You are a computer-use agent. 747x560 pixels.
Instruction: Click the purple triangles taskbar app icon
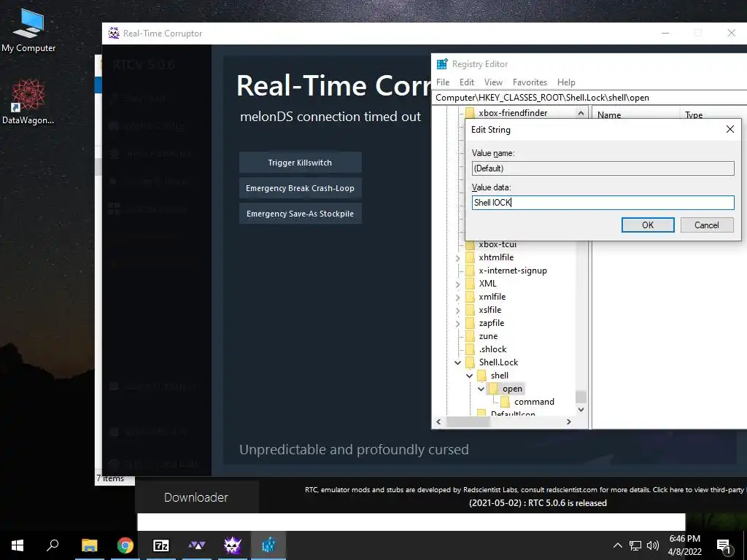pyautogui.click(x=197, y=545)
